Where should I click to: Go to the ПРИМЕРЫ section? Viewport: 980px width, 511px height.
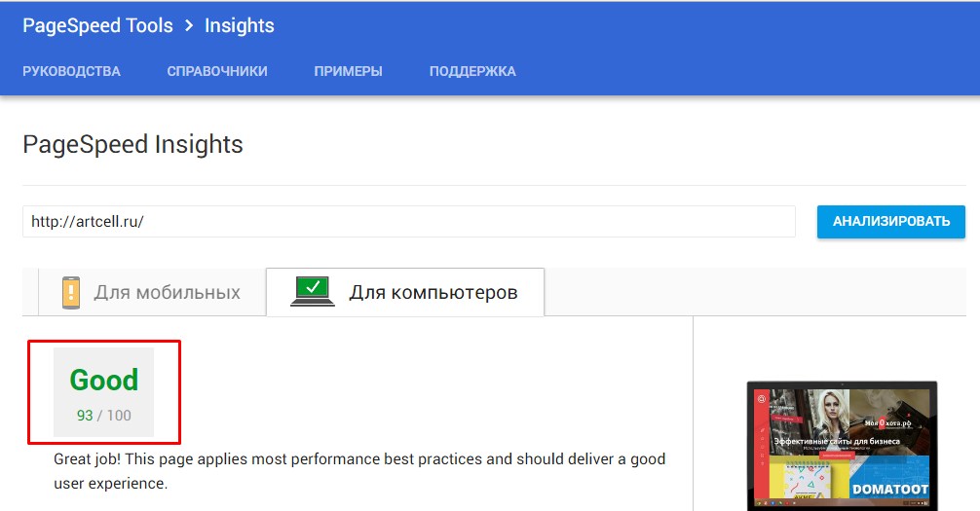click(348, 71)
